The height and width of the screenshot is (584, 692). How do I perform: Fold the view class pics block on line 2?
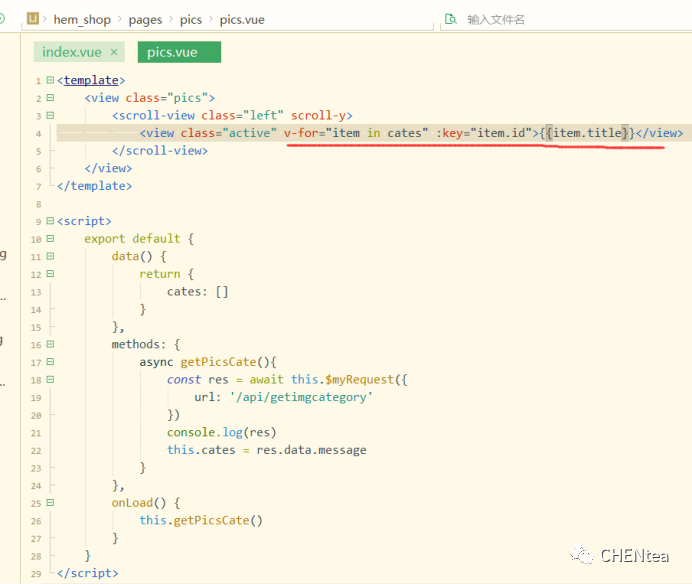point(50,98)
